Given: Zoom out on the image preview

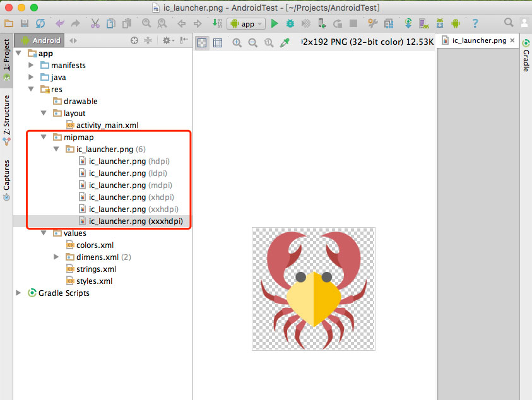Looking at the screenshot, I should 252,43.
